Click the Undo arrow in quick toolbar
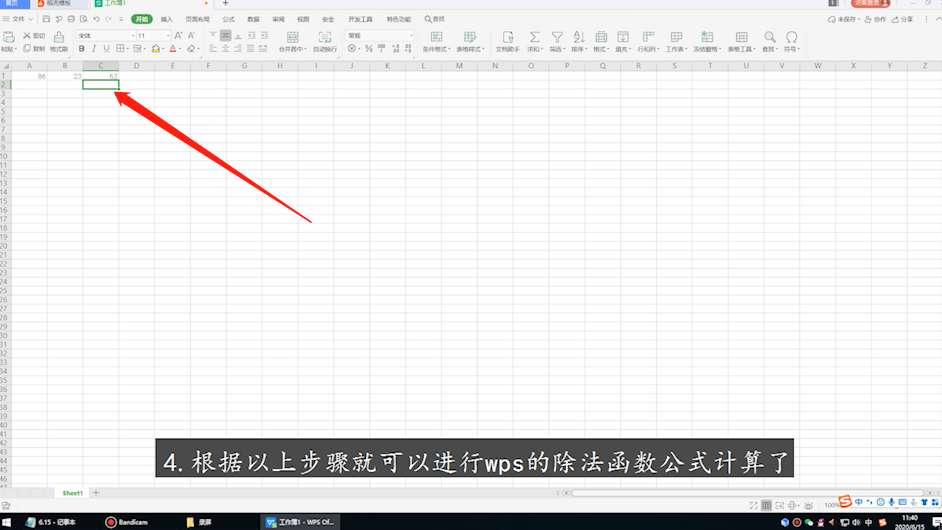Viewport: 942px width, 530px height. (96, 19)
